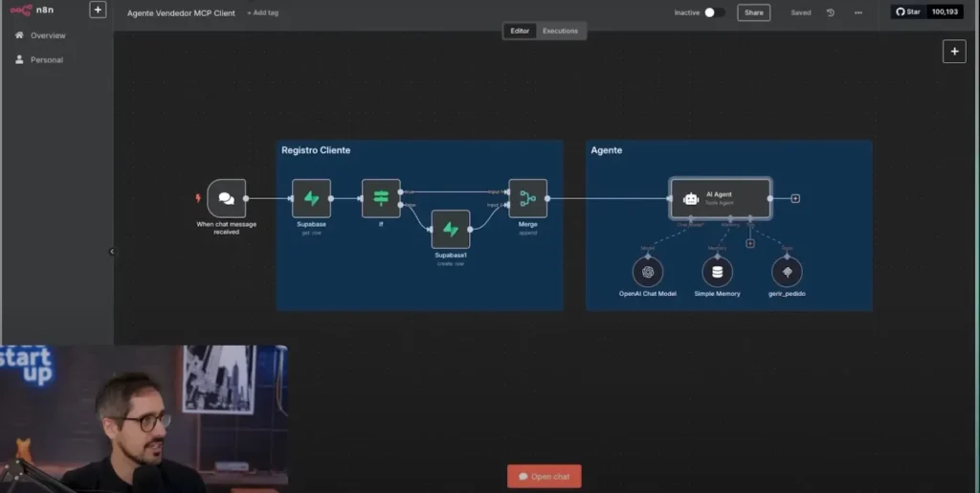
Task: Click plus connector under AI Agent Tool port
Action: click(750, 244)
